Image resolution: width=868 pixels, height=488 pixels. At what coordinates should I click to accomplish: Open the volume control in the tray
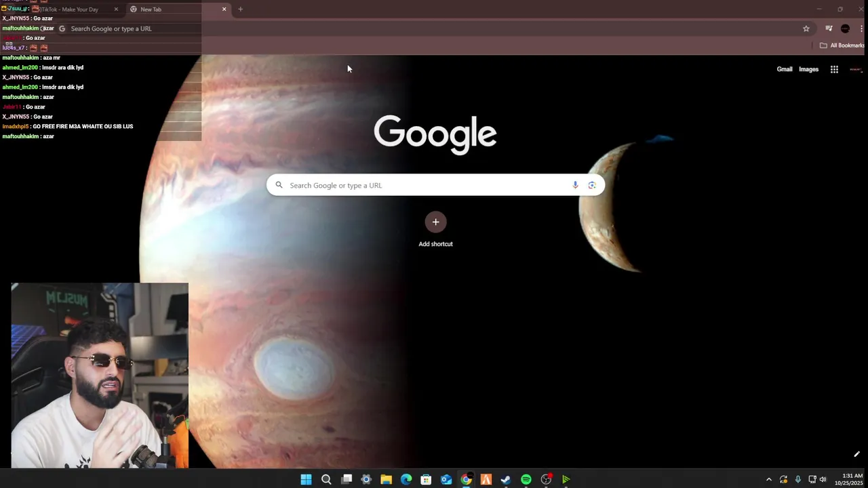[x=823, y=480]
